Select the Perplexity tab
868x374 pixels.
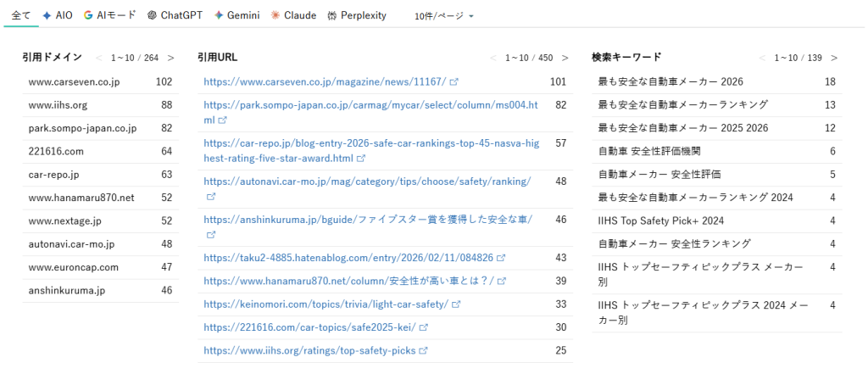point(356,15)
